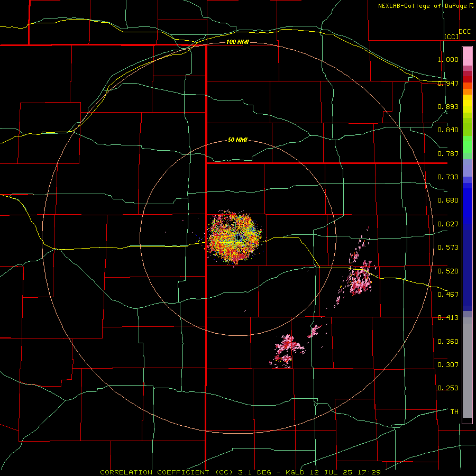Click the 0.680 value on the color scale

coord(448,200)
